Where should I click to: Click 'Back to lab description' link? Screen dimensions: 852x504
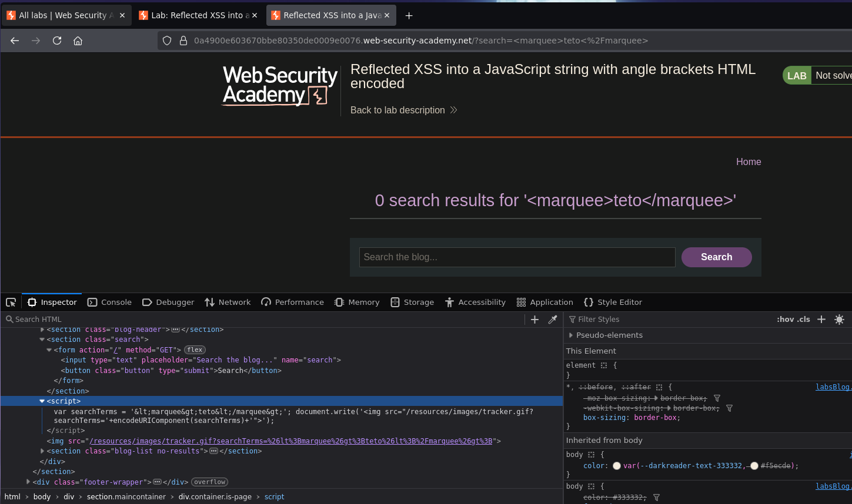pyautogui.click(x=403, y=110)
